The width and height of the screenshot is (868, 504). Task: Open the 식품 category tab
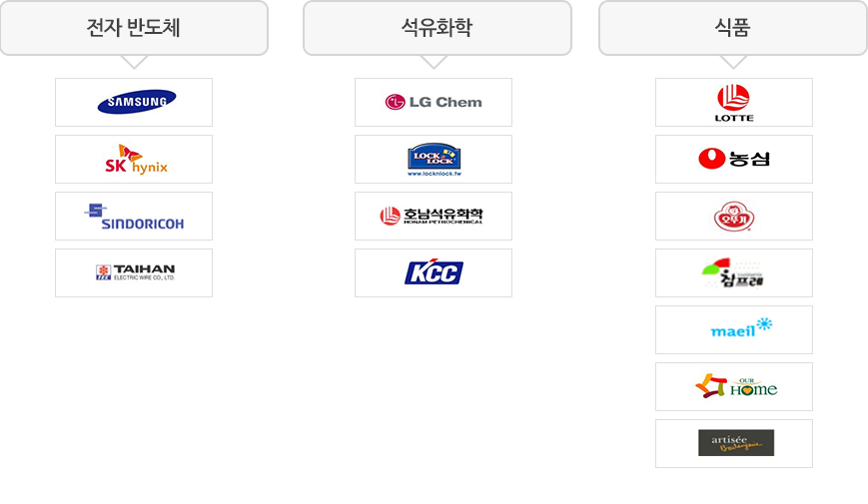tap(733, 28)
